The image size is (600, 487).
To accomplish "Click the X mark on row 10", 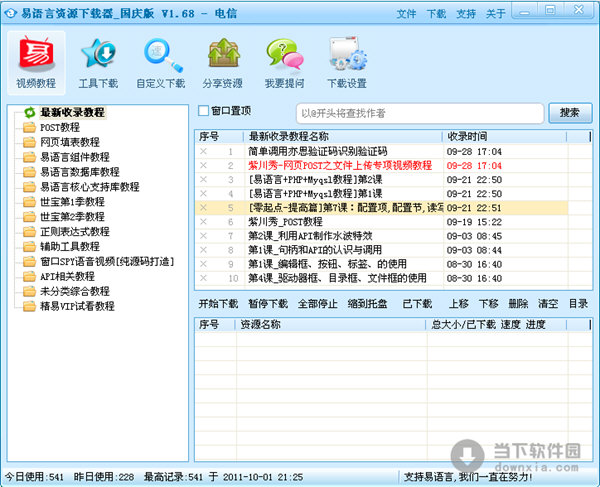I will (x=203, y=278).
